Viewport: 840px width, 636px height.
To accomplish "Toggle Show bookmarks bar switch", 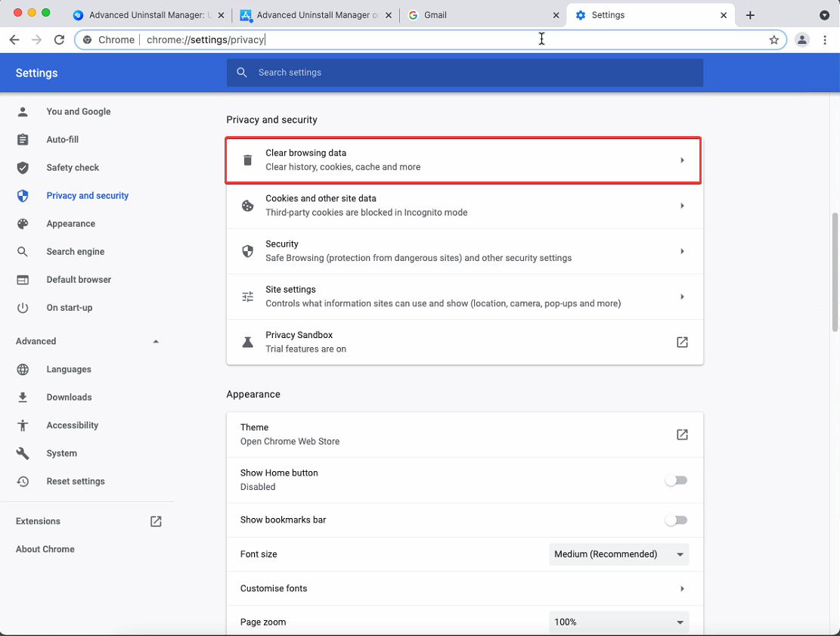I will coord(676,520).
